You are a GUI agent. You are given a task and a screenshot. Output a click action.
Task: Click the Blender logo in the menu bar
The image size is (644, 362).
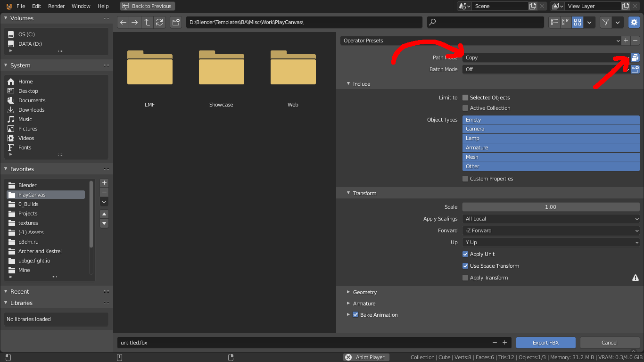pos(9,6)
